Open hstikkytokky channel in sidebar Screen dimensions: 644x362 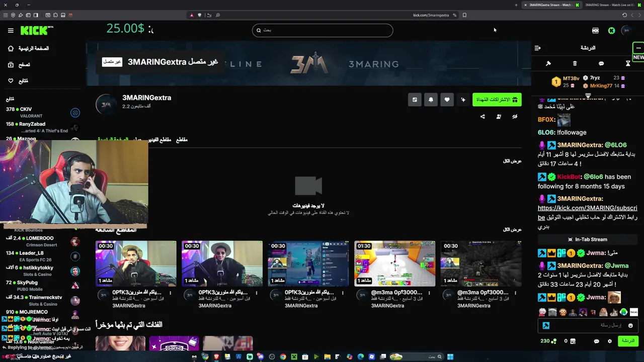(42, 271)
